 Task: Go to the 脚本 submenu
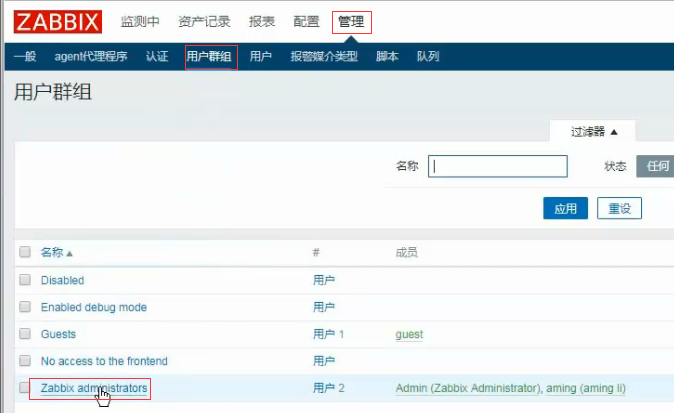(387, 56)
